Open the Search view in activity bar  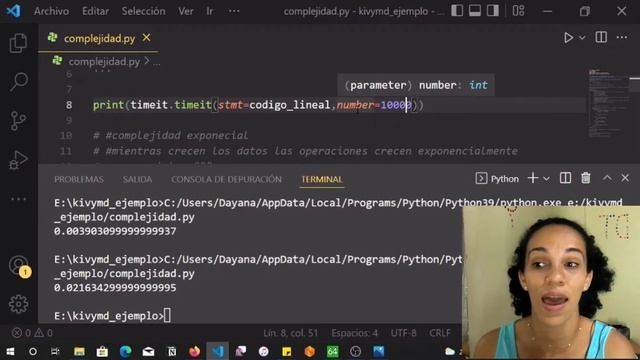tap(18, 81)
